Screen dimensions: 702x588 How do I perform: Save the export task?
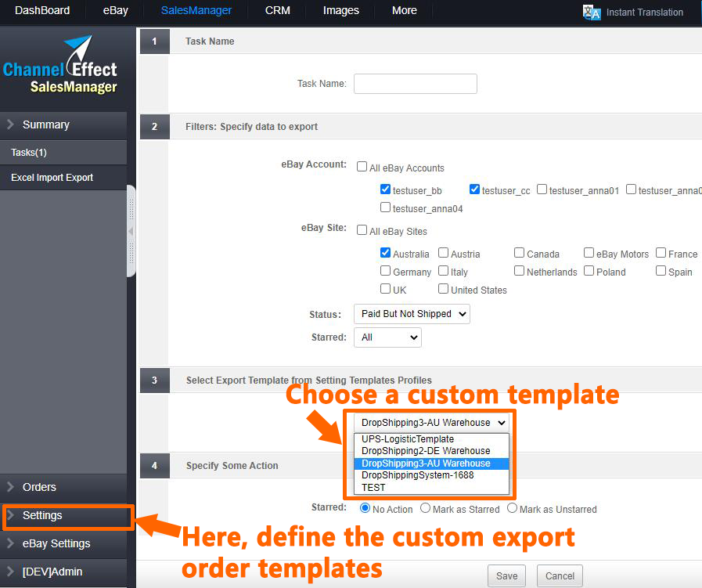[x=506, y=576]
